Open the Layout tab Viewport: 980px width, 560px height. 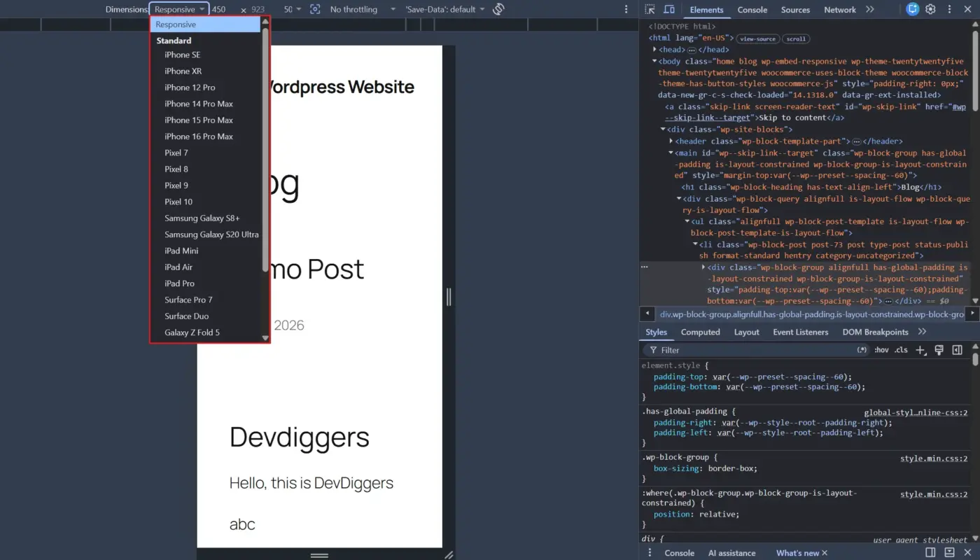[x=746, y=332]
